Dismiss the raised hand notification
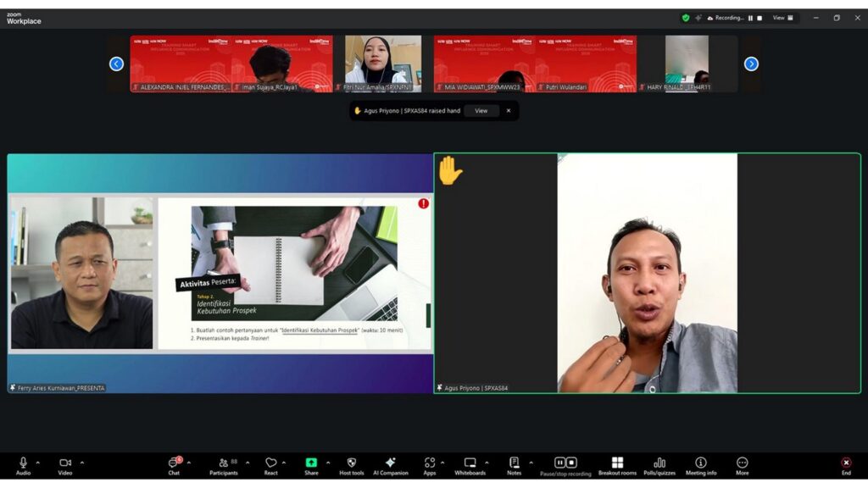Image resolution: width=868 pixels, height=488 pixels. tap(509, 111)
